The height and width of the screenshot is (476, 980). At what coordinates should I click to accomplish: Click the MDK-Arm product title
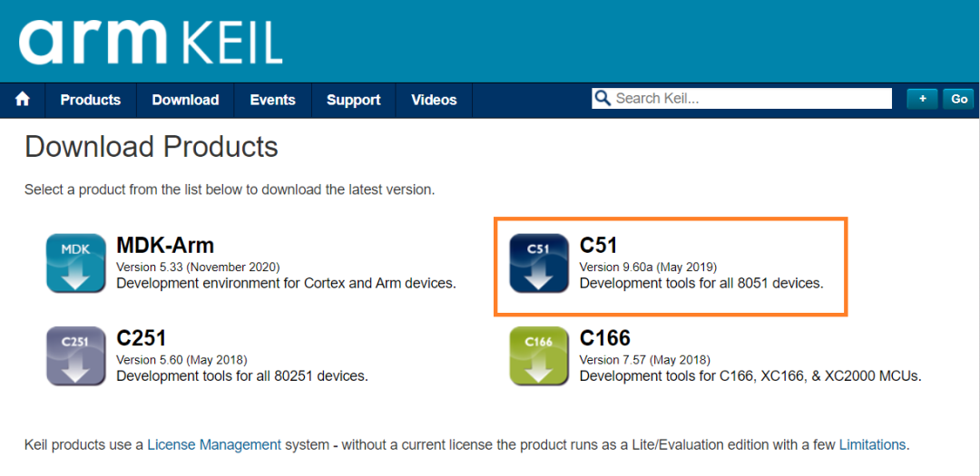[165, 245]
